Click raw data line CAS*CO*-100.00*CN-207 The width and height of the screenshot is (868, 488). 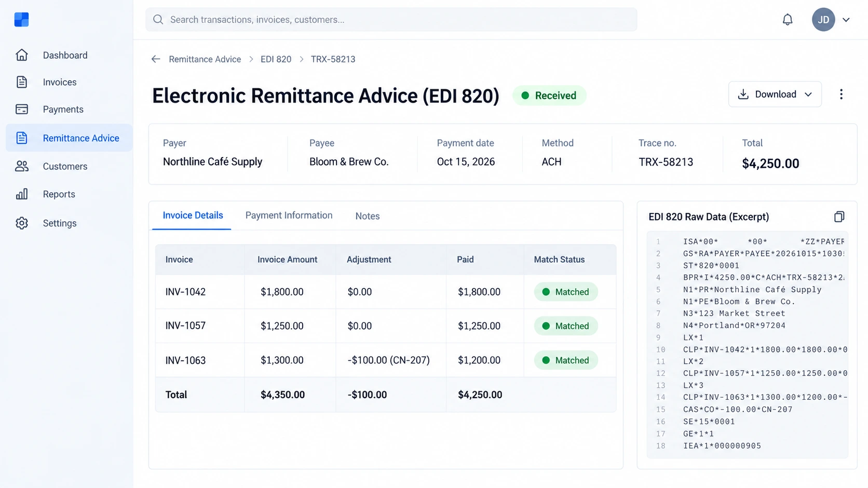click(738, 410)
